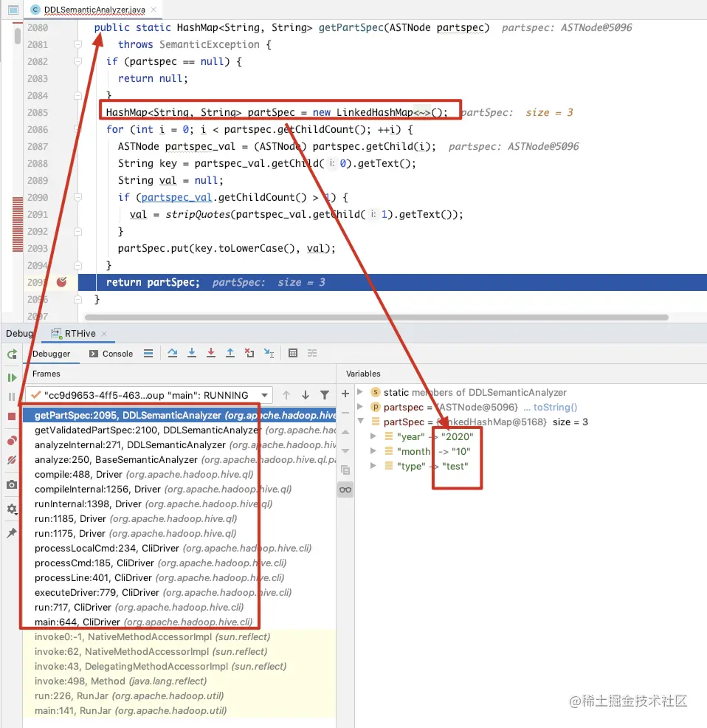This screenshot has width=707, height=728.
Task: Close the RTHive debug tab
Action: tap(104, 334)
